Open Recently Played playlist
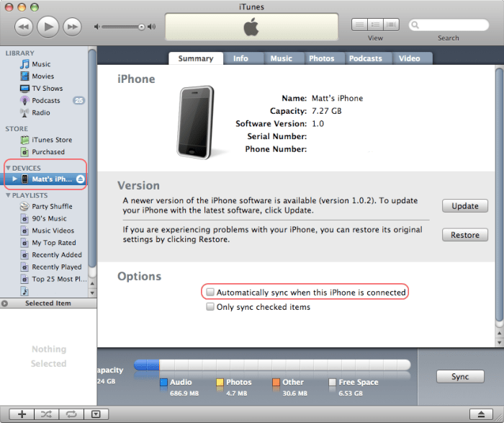504x423 pixels. pyautogui.click(x=57, y=267)
